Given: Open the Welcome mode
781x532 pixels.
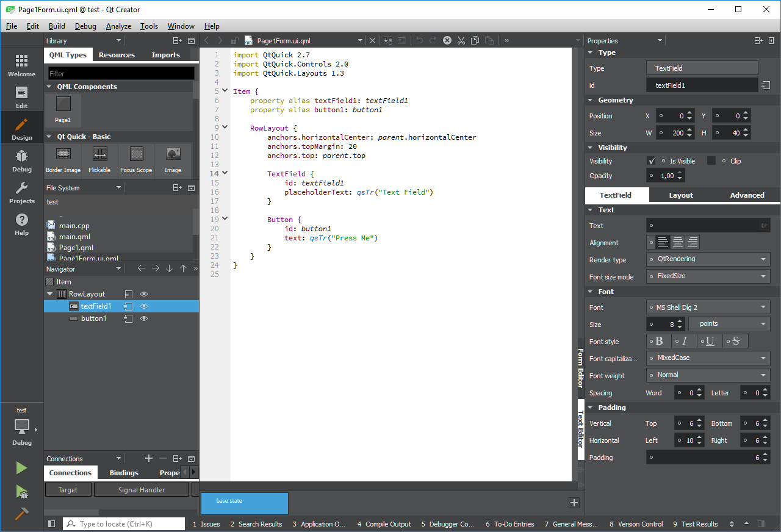Looking at the screenshot, I should point(21,65).
